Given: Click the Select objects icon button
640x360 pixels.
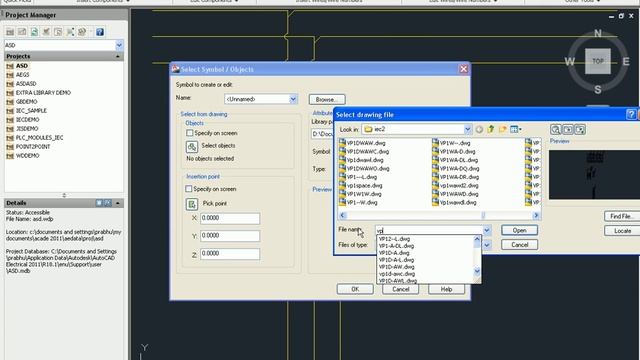Looking at the screenshot, I should pos(192,147).
